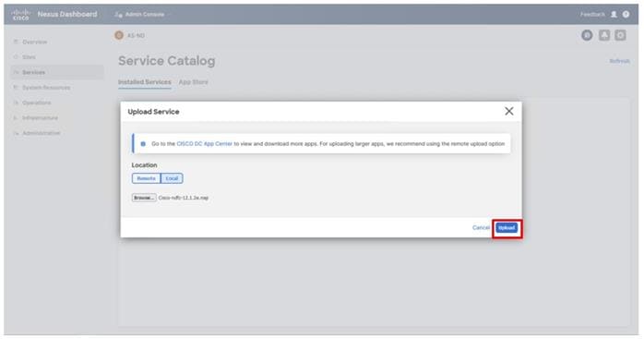Click the square icon right of bell
The image size is (644, 339).
point(620,35)
